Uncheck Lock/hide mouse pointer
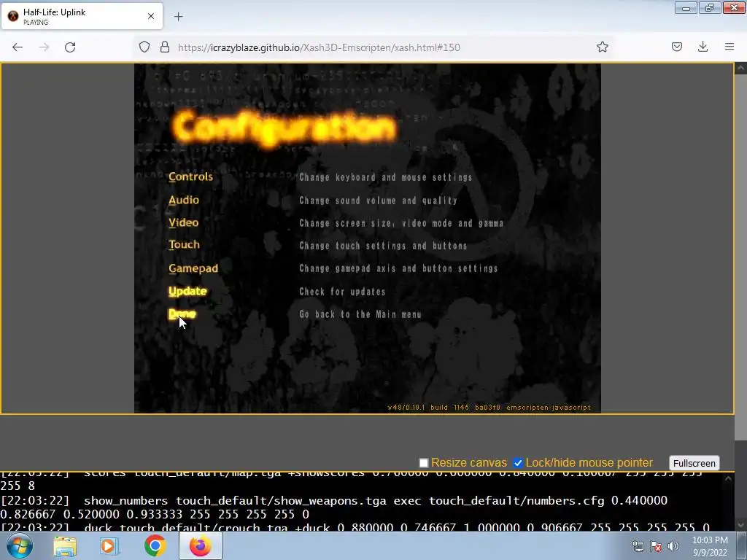 click(x=518, y=463)
